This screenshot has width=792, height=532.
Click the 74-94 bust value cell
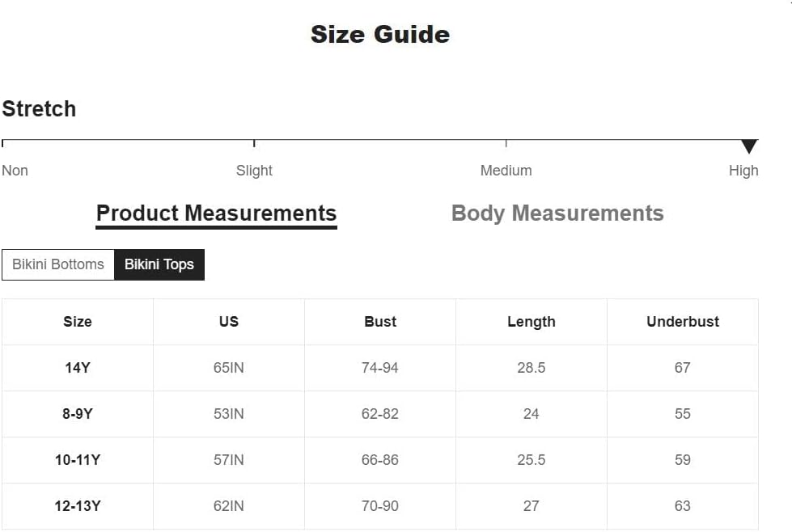point(380,368)
